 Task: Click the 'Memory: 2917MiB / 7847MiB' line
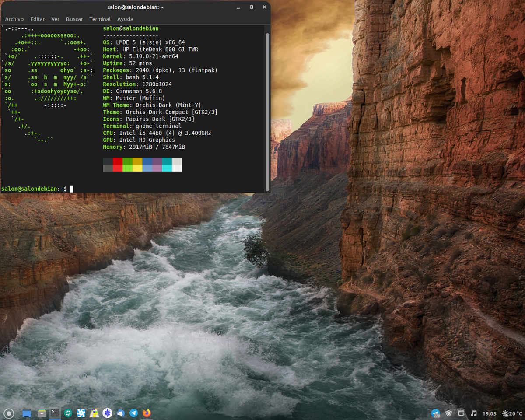tap(144, 147)
